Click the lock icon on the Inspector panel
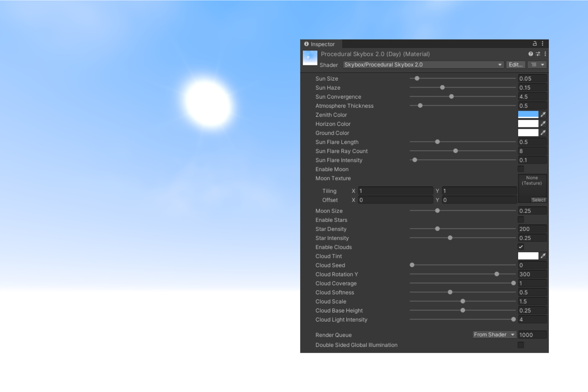The width and height of the screenshot is (588, 392). click(534, 43)
